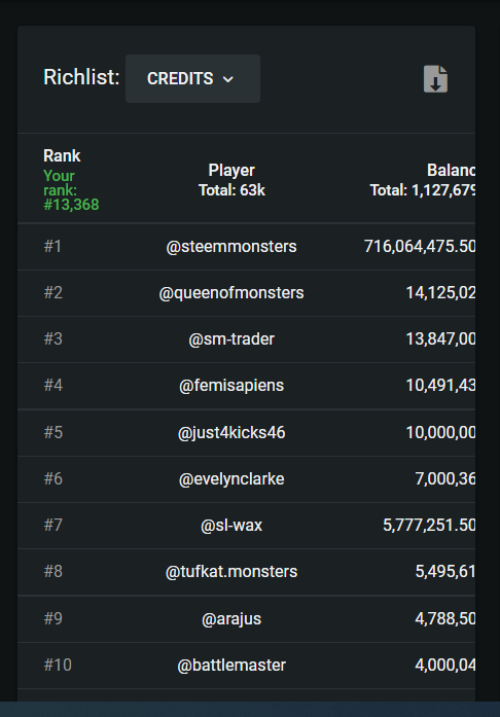
Task: Click your rank #13,368 text
Action: [71, 204]
